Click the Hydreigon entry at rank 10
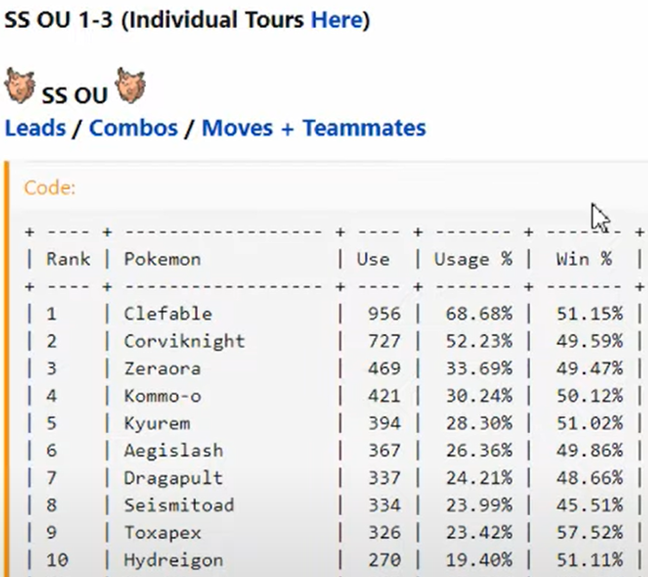The height and width of the screenshot is (577, 648). [174, 560]
